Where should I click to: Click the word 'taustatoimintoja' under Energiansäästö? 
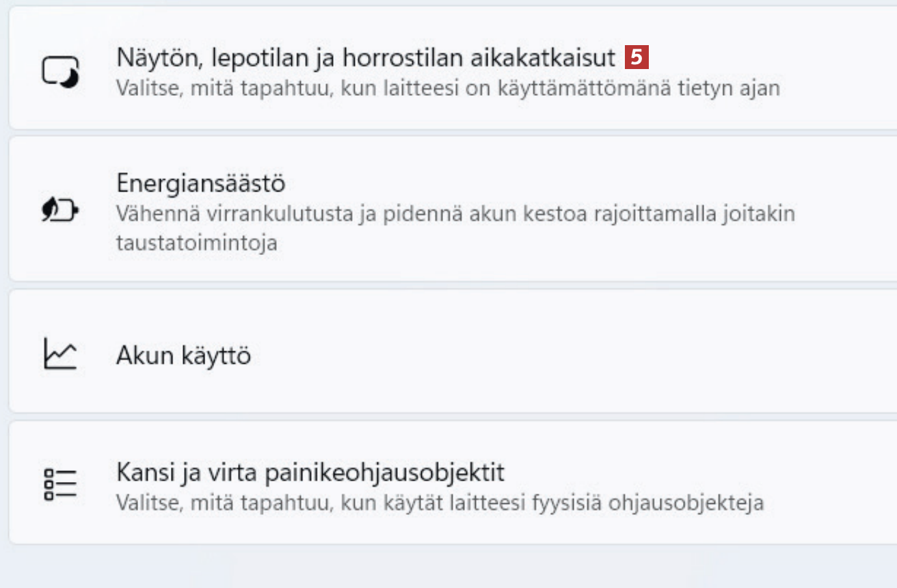point(196,243)
